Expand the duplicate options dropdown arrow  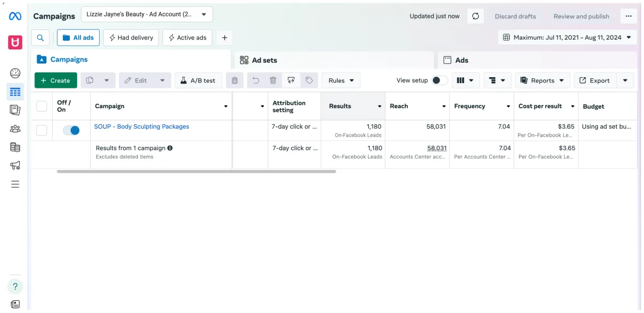pyautogui.click(x=106, y=80)
